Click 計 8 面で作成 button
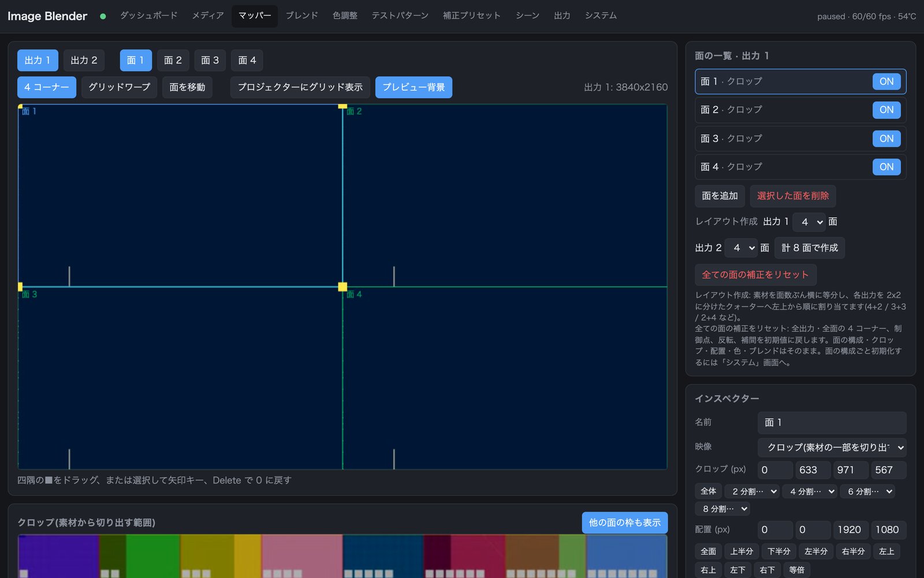Screen dimensions: 924x578 [x=810, y=248]
